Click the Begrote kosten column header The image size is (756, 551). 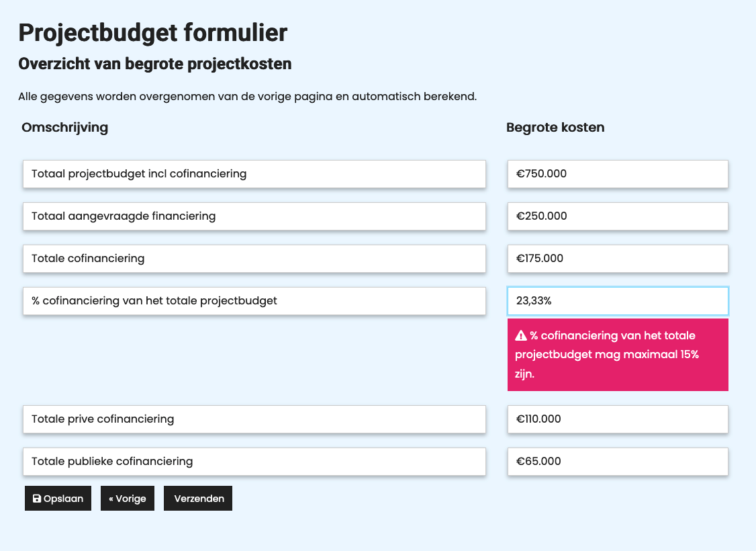click(555, 127)
